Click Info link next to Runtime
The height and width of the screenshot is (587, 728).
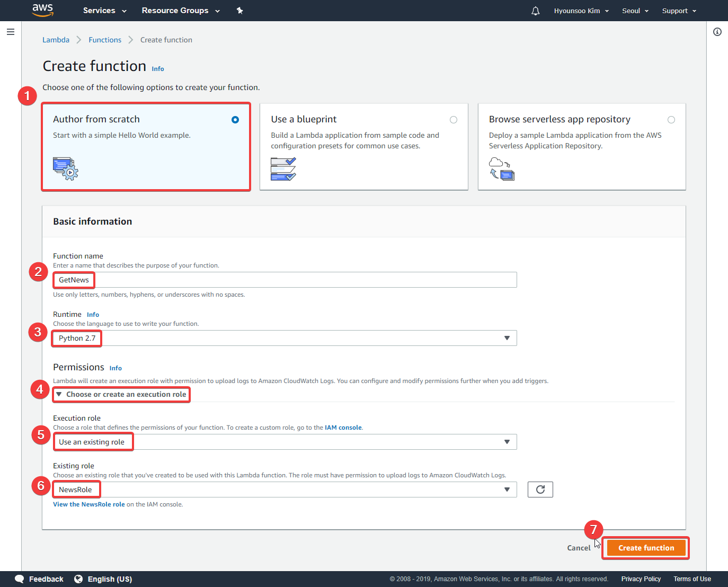click(93, 315)
